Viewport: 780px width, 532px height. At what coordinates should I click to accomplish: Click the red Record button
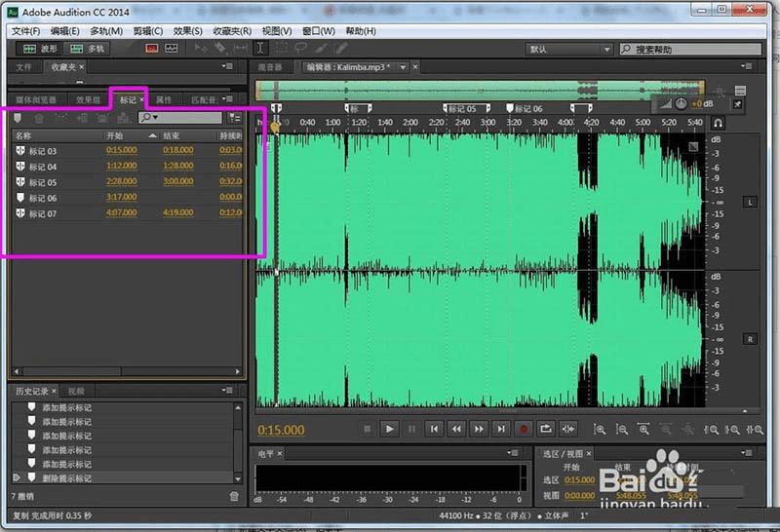coord(523,429)
